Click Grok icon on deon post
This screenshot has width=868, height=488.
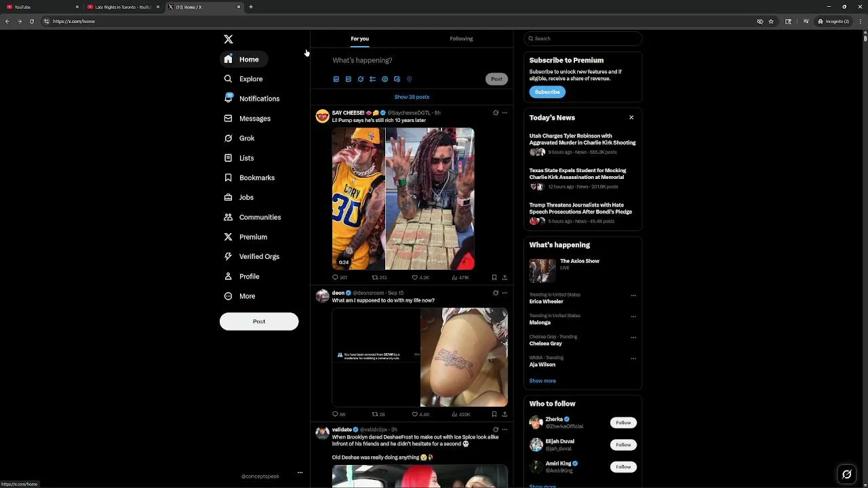pos(496,293)
